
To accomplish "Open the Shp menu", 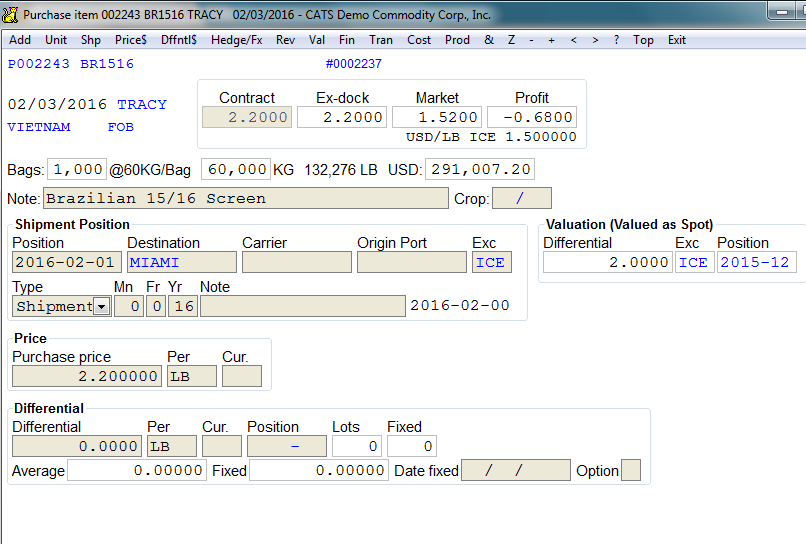I will [90, 40].
